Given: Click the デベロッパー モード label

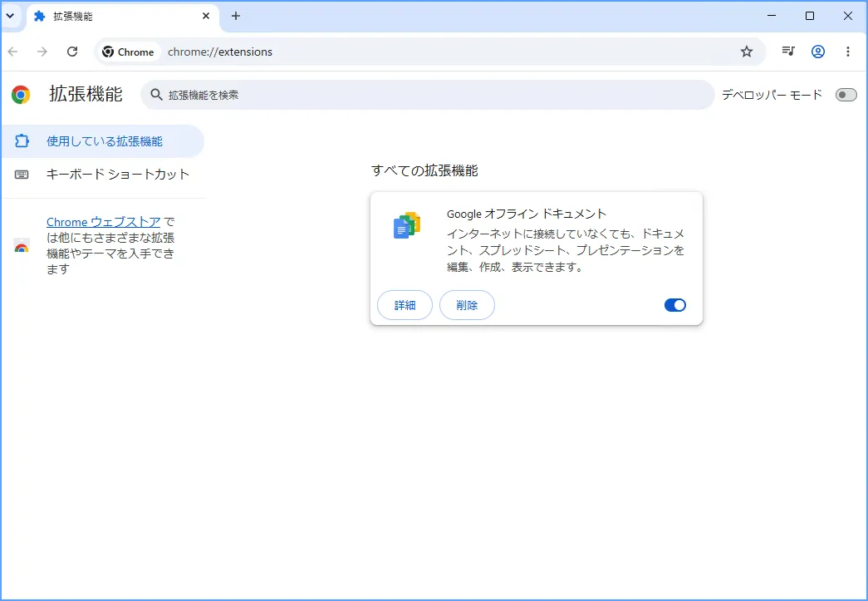Looking at the screenshot, I should [772, 95].
